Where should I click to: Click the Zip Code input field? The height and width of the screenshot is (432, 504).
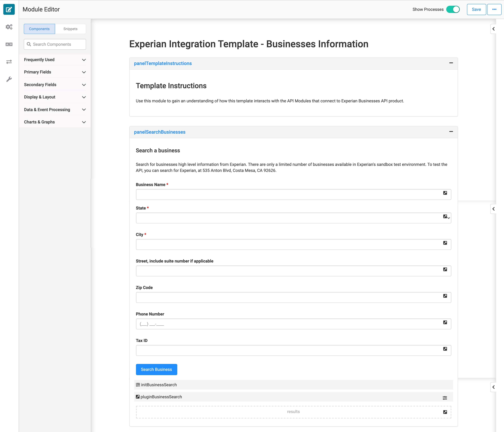[293, 297]
